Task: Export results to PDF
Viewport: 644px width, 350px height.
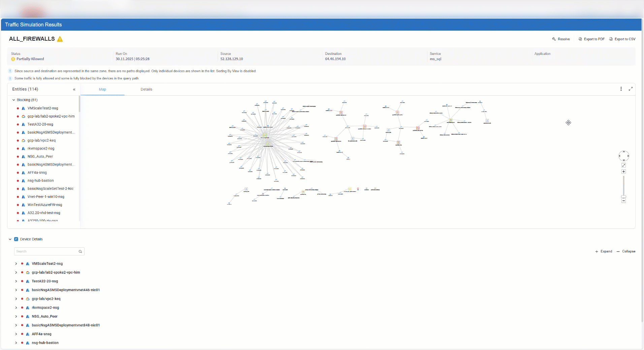Action: tap(591, 39)
